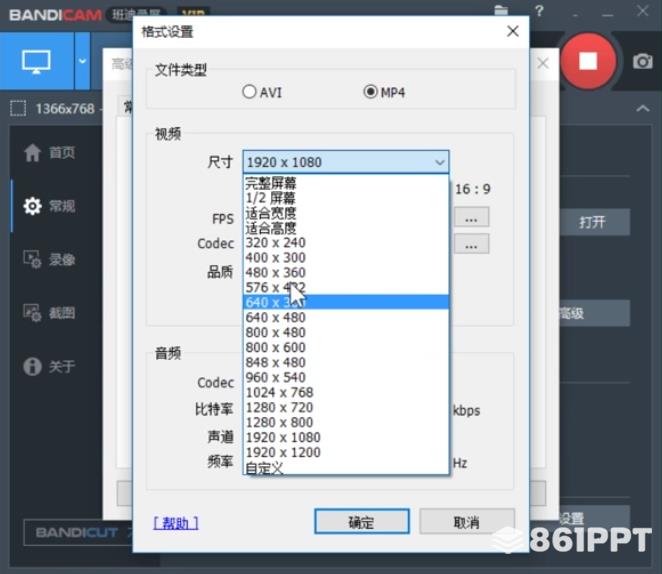Viewport: 662px width, 574px height.
Task: Choose 自定义 custom size option
Action: [346, 468]
